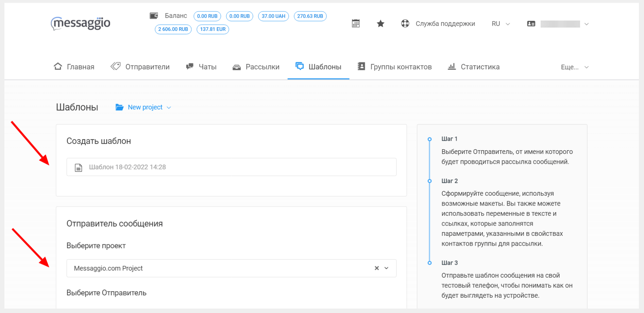
Task: Click the wallet icon beside Баланс
Action: (x=154, y=16)
